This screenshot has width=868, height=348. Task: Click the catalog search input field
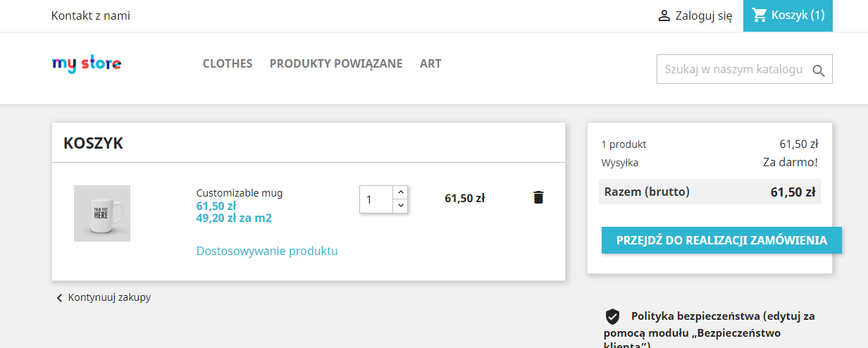[733, 70]
